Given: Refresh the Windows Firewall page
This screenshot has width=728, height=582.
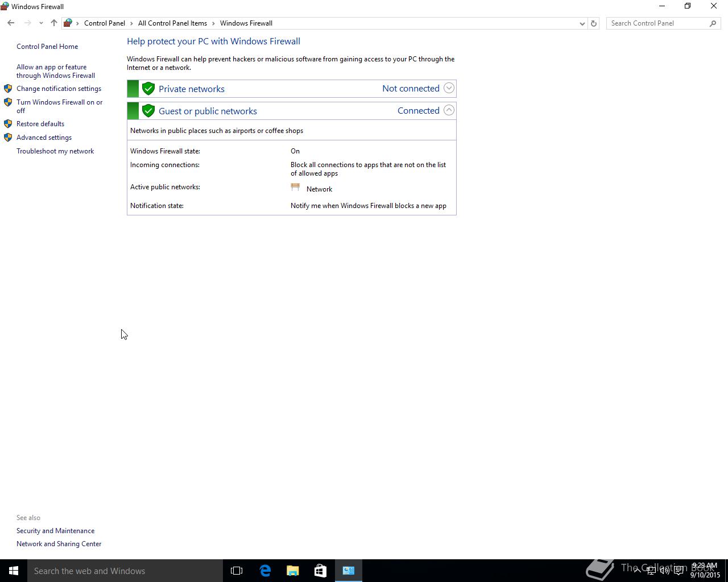Looking at the screenshot, I should (x=593, y=23).
